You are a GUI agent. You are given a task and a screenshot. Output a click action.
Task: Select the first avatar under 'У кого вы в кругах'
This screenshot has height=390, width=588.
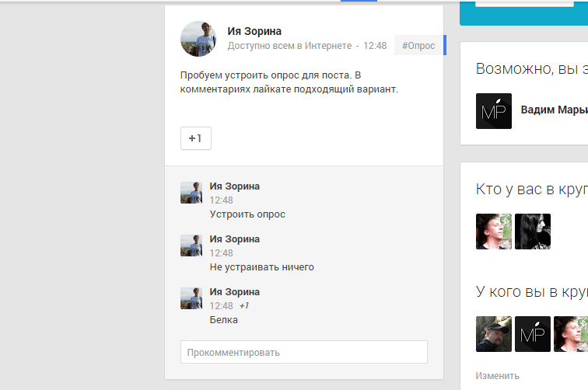(494, 334)
